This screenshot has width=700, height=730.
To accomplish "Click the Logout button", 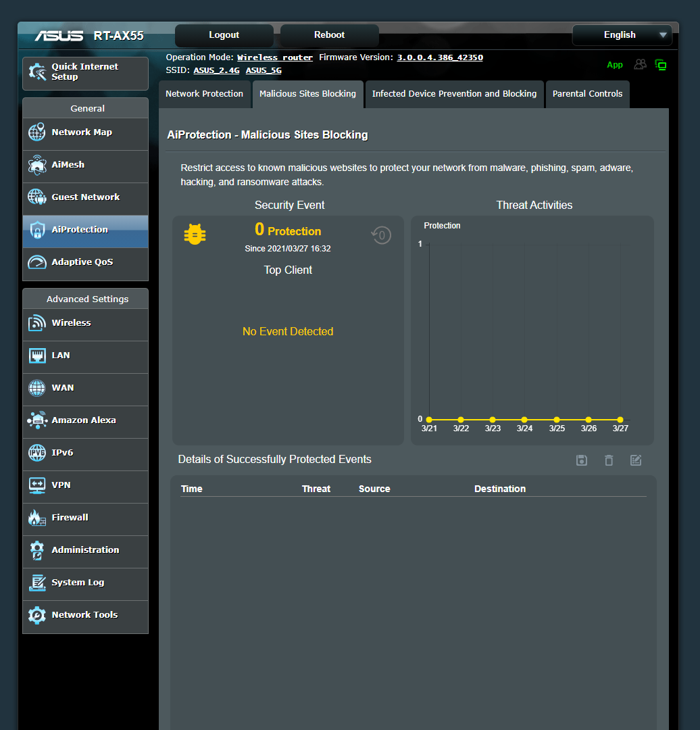I will point(224,35).
